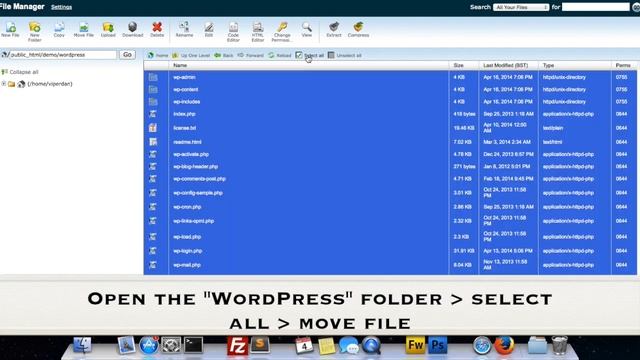640x360 pixels.
Task: Focus the search 'for' text field
Action: 596,7
